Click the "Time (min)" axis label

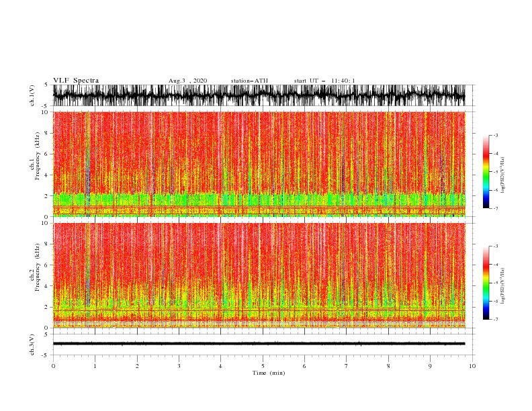pos(269,373)
